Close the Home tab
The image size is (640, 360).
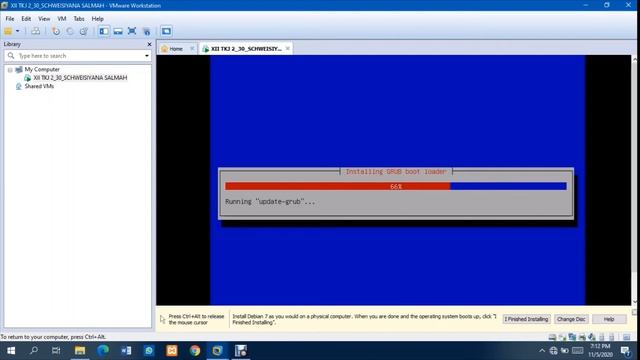click(192, 49)
